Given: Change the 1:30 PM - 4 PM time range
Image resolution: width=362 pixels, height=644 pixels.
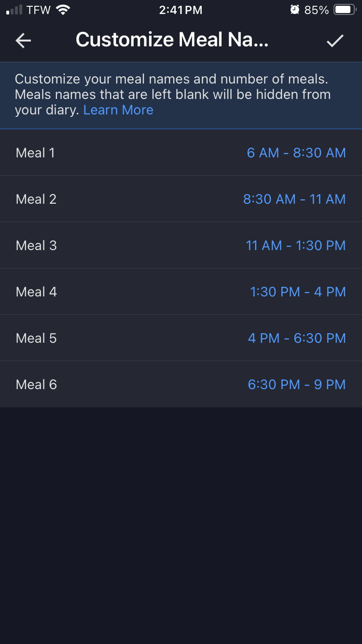Looking at the screenshot, I should click(x=298, y=292).
